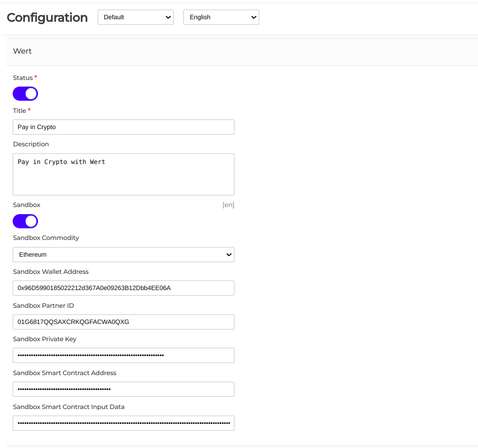Disable the Sandbox toggle switch
The height and width of the screenshot is (448, 478).
[x=25, y=221]
